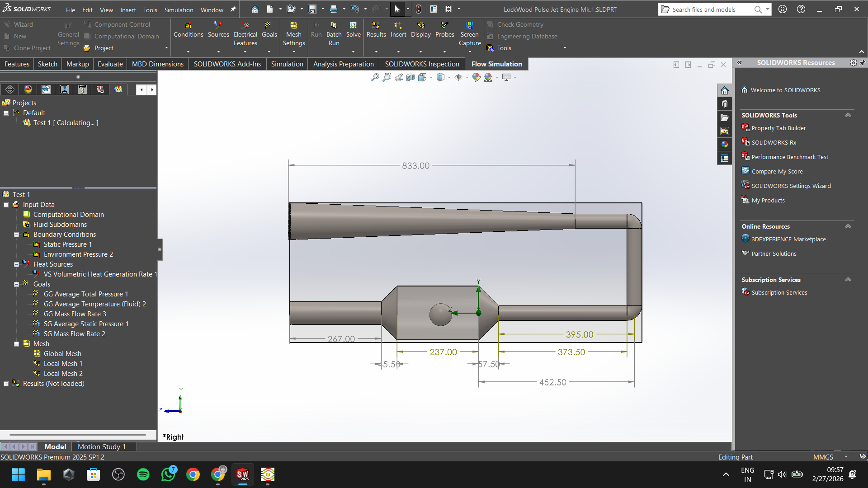The width and height of the screenshot is (868, 488).
Task: Click the Section View icon
Action: point(410,77)
